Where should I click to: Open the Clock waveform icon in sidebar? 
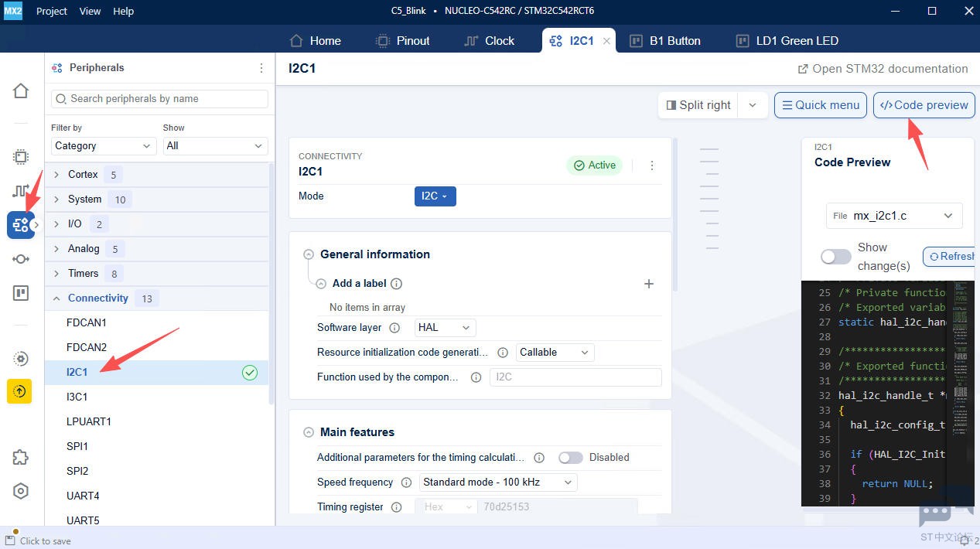21,191
